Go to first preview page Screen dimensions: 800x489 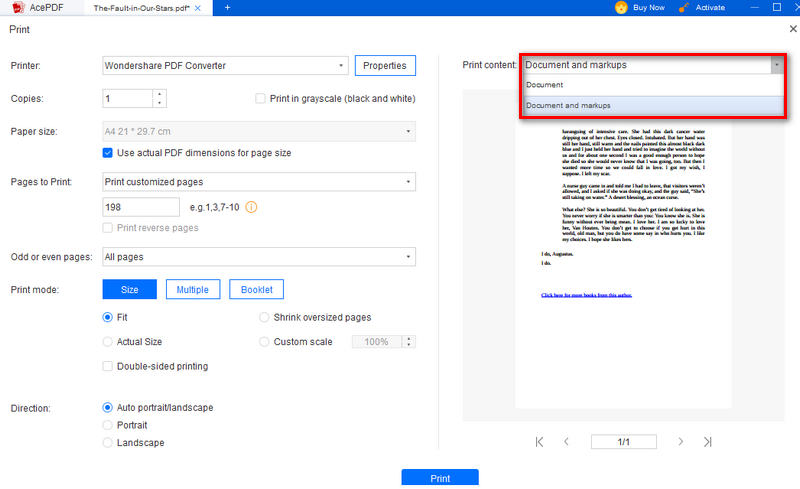pos(539,442)
